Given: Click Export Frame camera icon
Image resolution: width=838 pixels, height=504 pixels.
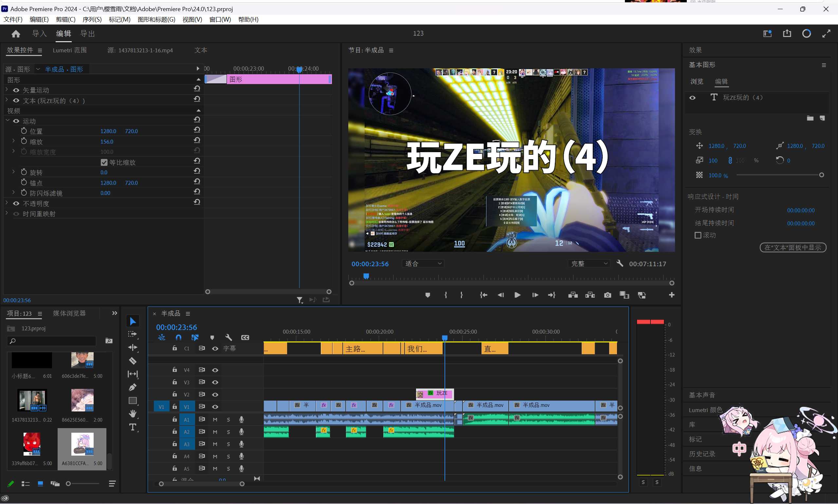Looking at the screenshot, I should tap(608, 295).
